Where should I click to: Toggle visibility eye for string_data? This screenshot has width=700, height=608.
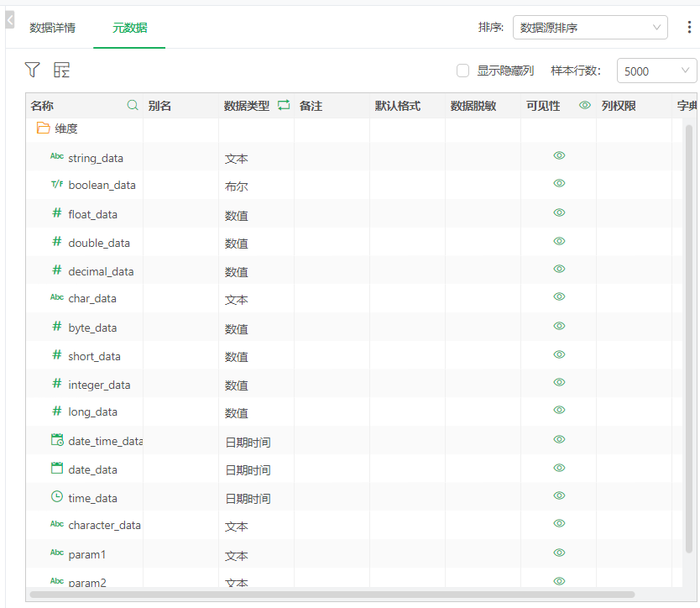point(559,155)
